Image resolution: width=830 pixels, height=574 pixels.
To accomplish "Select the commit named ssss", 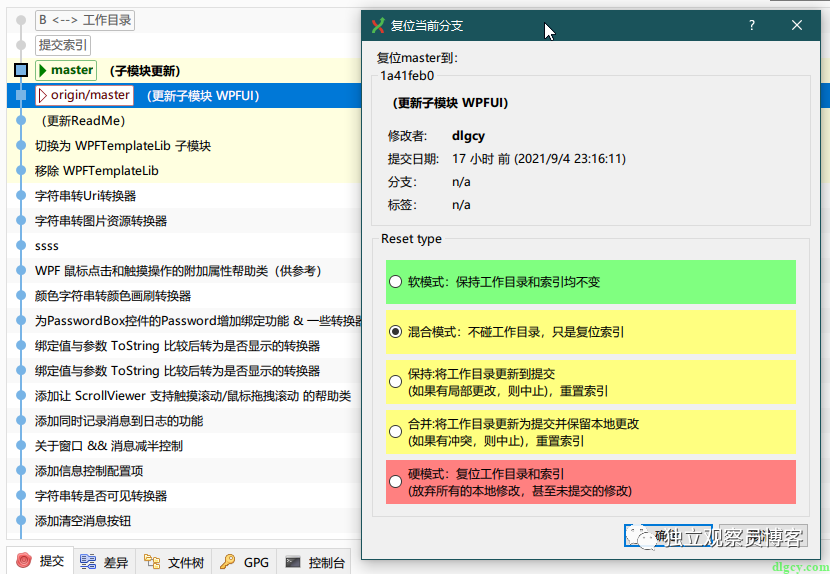I will (x=184, y=246).
